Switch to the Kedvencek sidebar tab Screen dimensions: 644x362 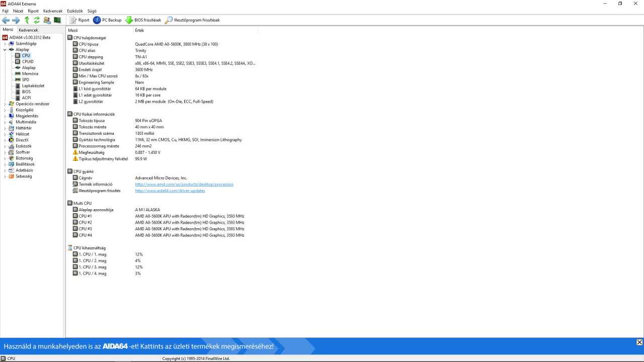pyautogui.click(x=28, y=30)
